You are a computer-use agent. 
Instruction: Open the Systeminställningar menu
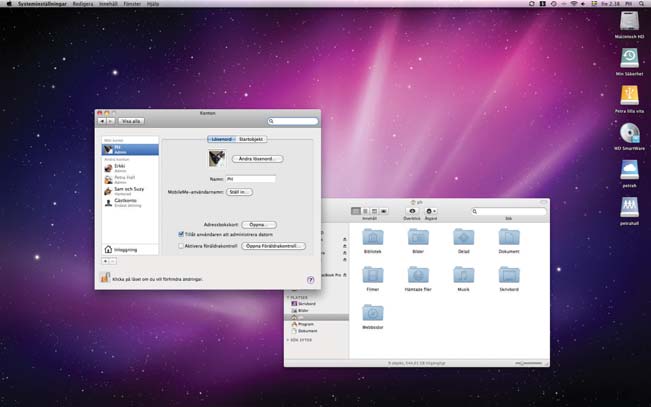pos(42,3)
